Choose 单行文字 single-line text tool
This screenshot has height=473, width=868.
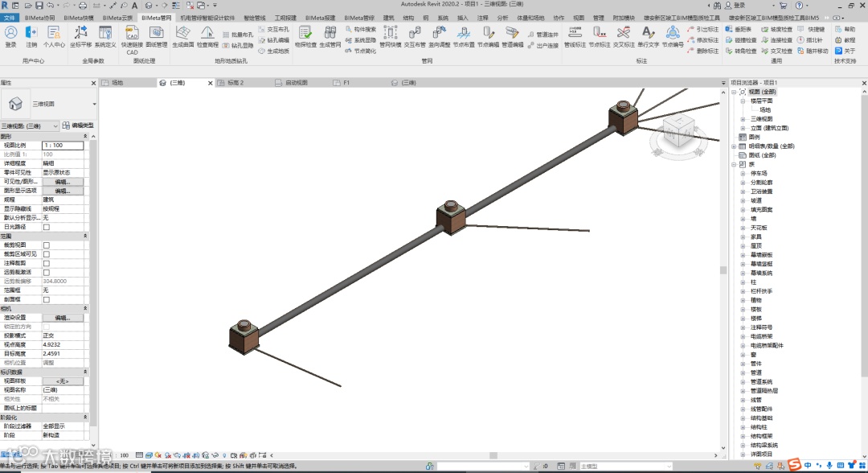(x=648, y=36)
